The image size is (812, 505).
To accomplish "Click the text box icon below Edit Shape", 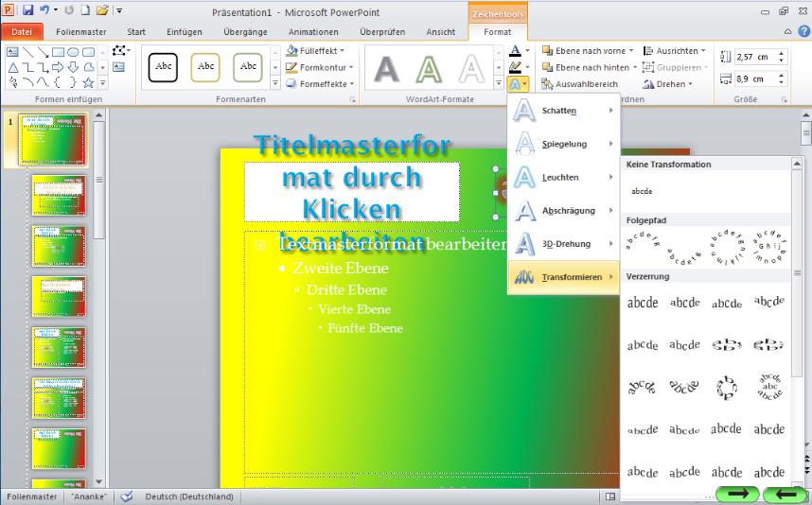I will click(x=118, y=67).
